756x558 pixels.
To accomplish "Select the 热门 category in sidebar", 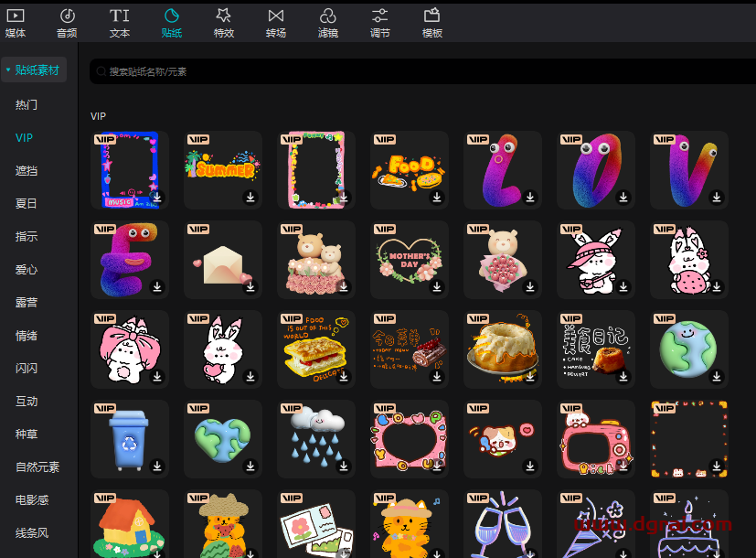I will (27, 105).
